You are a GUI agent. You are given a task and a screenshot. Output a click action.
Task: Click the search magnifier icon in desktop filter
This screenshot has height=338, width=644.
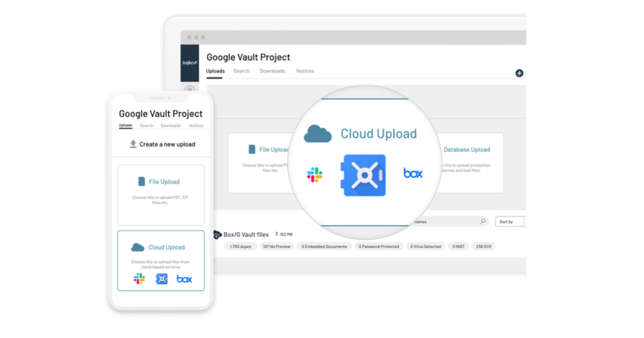(483, 222)
